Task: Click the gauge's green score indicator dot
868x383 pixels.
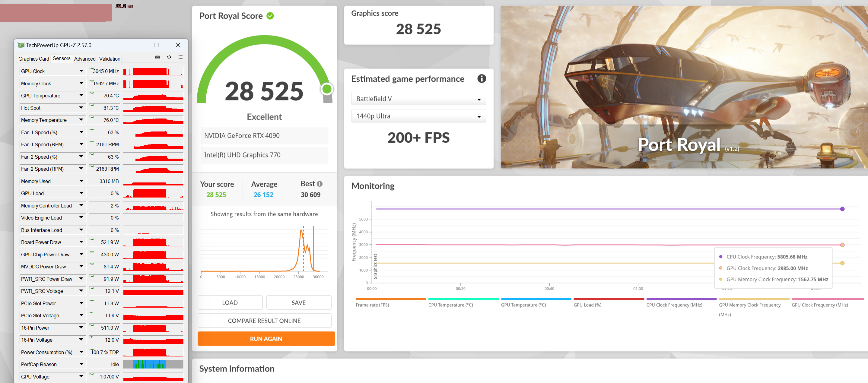Action: point(326,89)
